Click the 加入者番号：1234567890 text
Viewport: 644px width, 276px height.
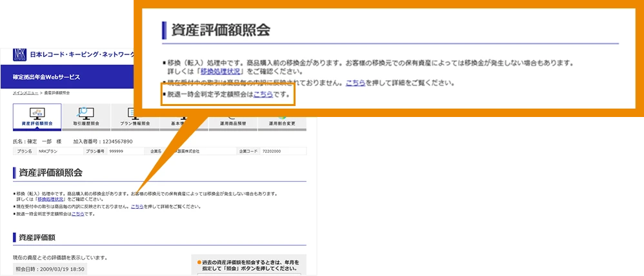(x=103, y=142)
